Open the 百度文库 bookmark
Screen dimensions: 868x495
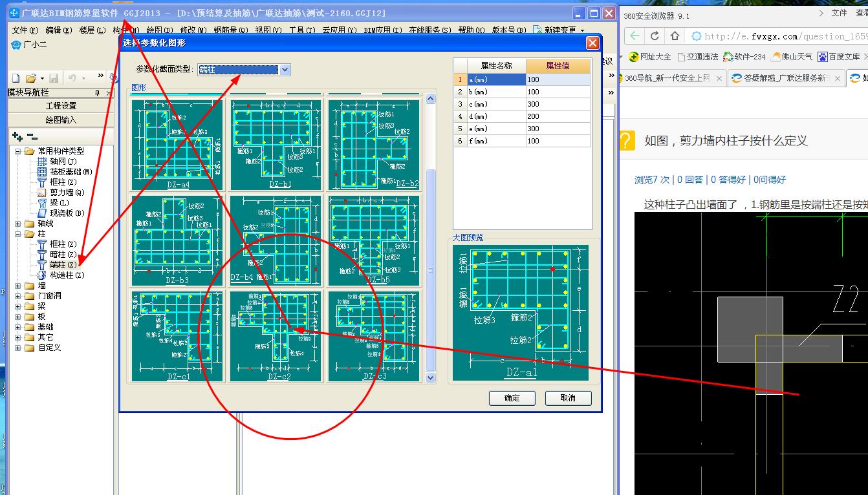tap(839, 57)
